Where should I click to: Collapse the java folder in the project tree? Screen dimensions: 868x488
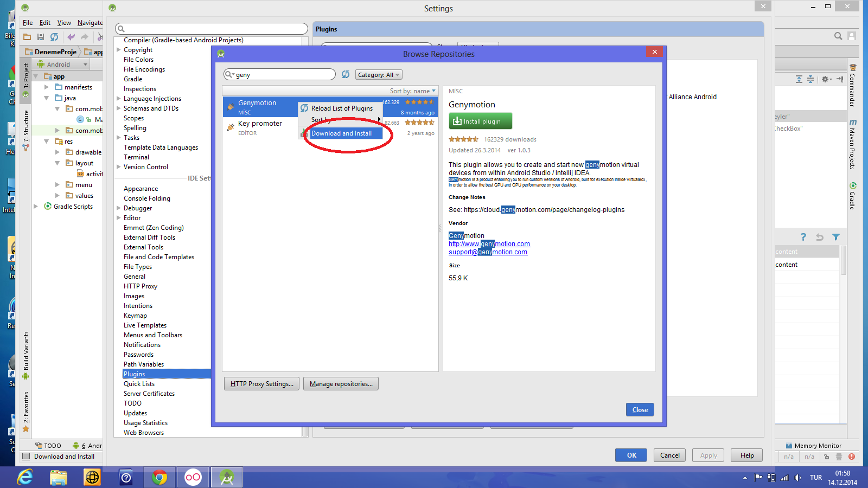pyautogui.click(x=46, y=98)
